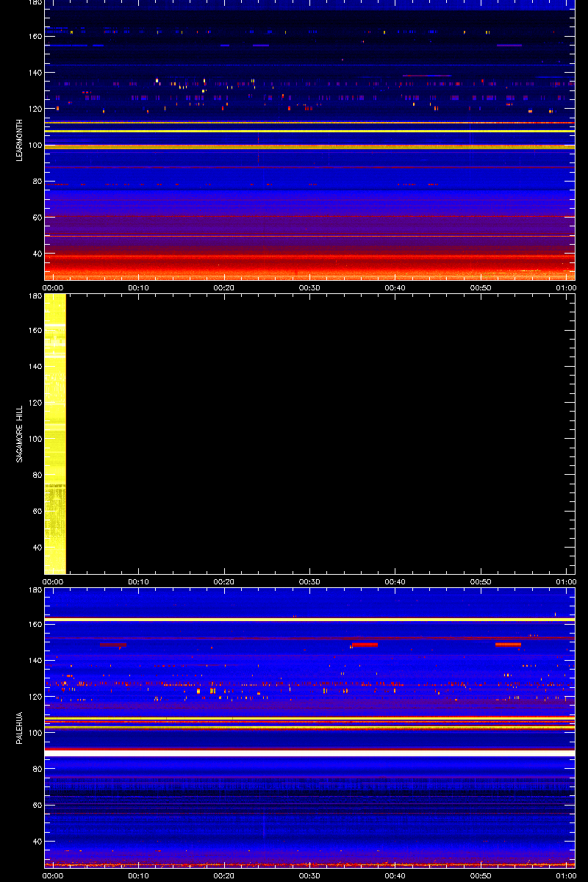Click the LEARMONTH station axis label
This screenshot has width=588, height=882.
click(20, 140)
